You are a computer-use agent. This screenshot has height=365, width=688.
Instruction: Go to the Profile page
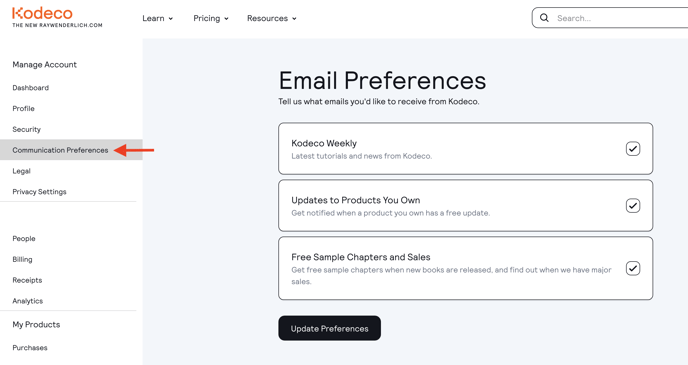click(23, 108)
